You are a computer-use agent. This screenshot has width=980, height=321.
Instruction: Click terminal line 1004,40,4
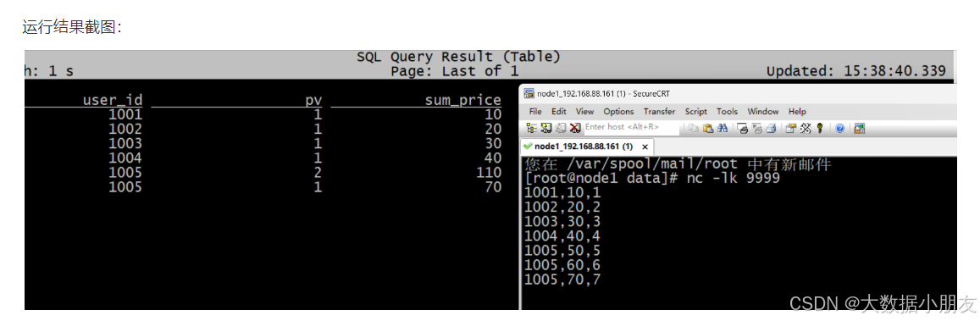click(x=562, y=236)
